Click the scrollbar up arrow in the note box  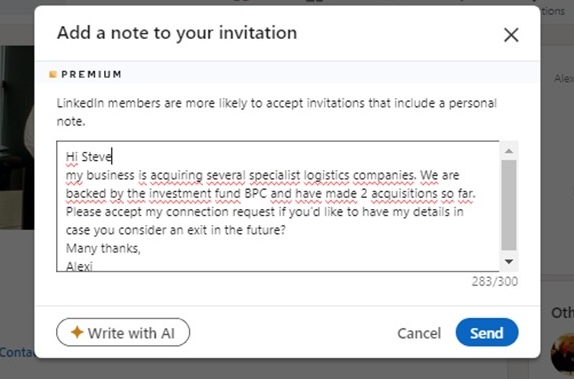tap(509, 151)
